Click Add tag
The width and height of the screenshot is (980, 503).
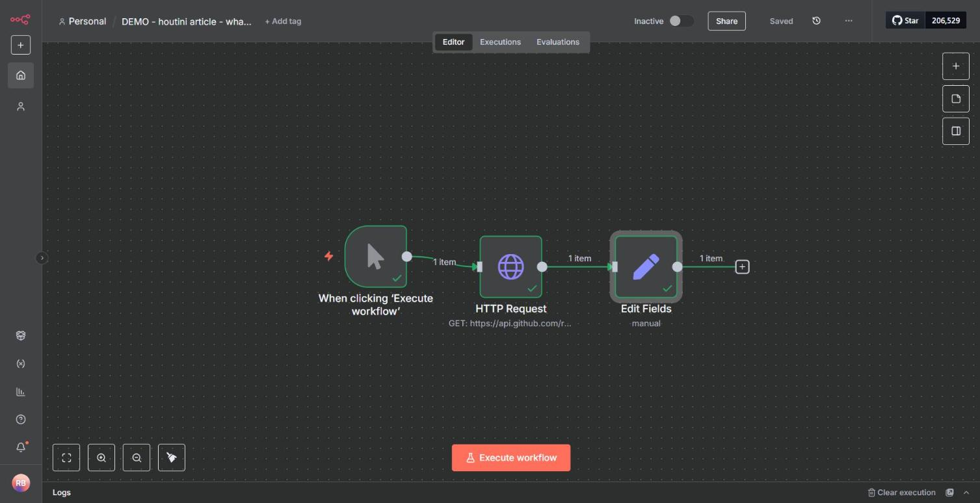click(283, 21)
